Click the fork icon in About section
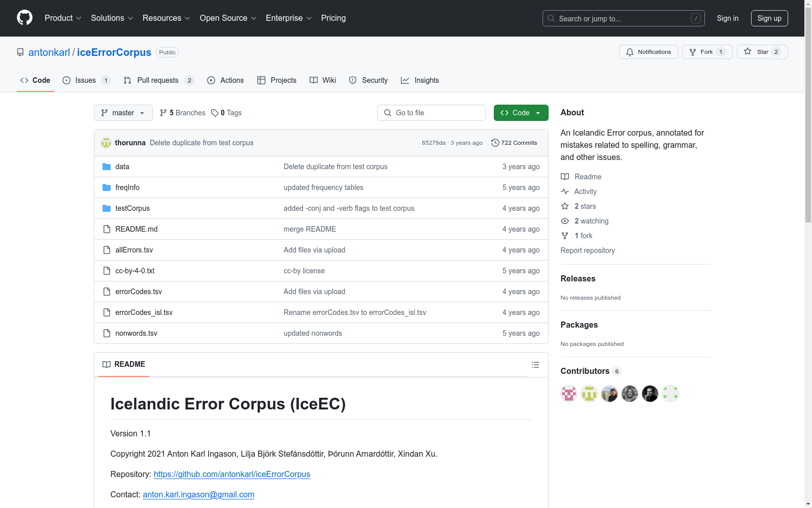Viewport: 812px width, 508px height. click(x=565, y=236)
